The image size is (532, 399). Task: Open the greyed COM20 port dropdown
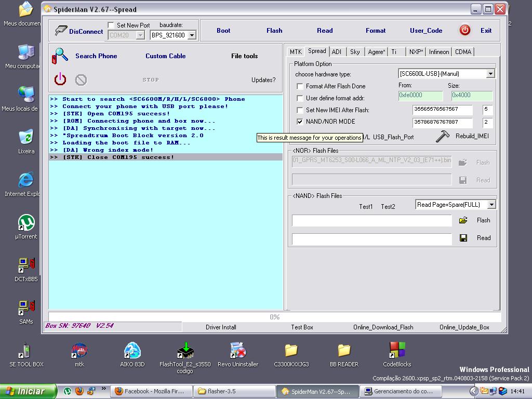click(x=140, y=35)
